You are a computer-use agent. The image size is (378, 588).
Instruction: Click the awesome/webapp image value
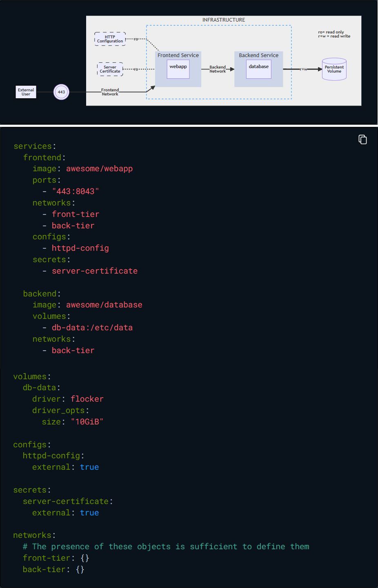(x=99, y=169)
